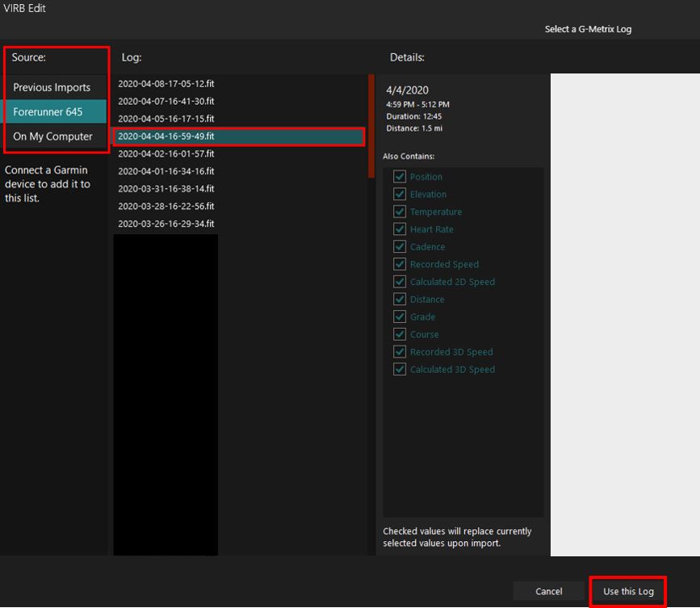Select Forerunner 645 source

[x=56, y=111]
